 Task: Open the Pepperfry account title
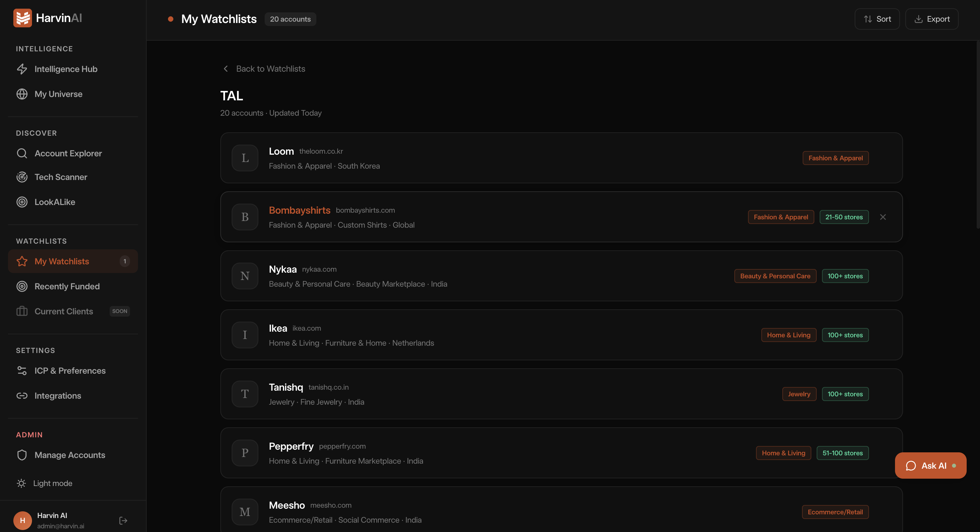(291, 446)
